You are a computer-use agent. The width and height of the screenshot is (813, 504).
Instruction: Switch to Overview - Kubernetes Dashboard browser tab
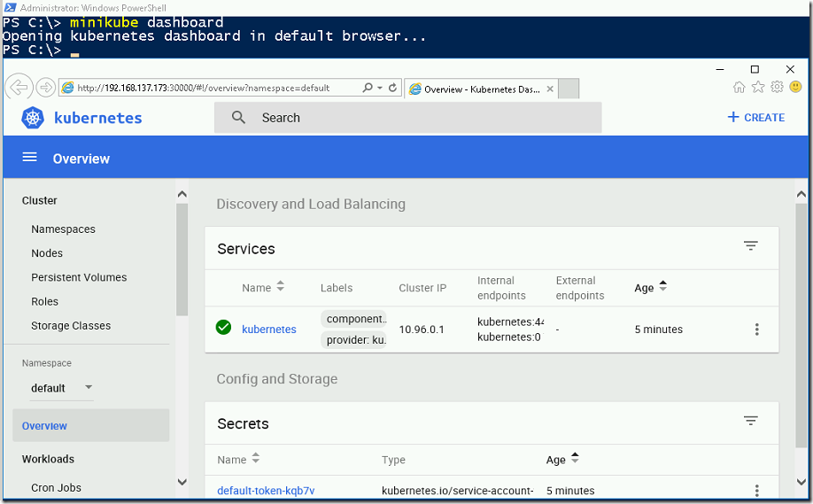pyautogui.click(x=481, y=89)
